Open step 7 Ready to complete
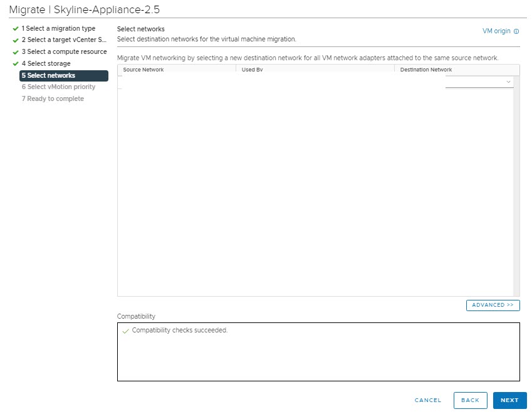This screenshot has width=532, height=419. [x=53, y=99]
